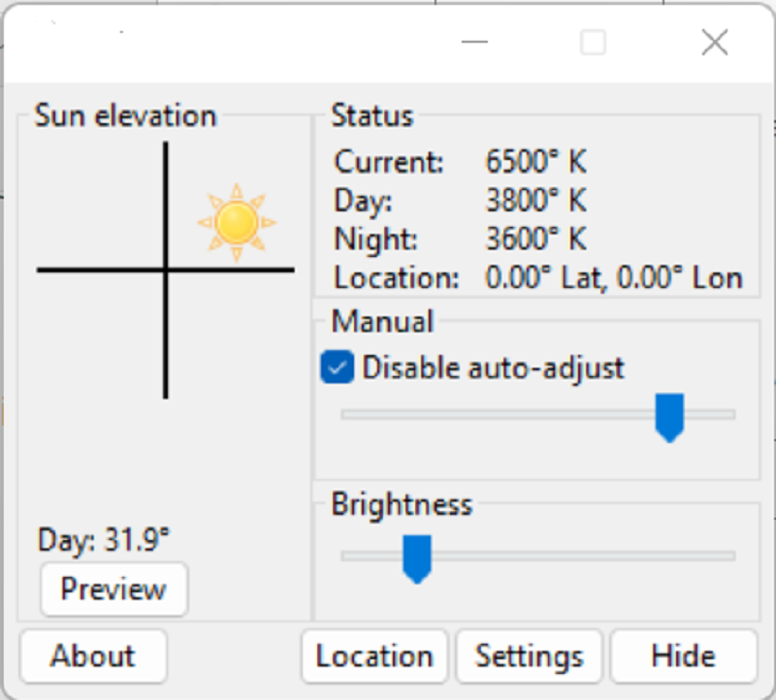Click the Current 6500° K value
Image resolution: width=776 pixels, height=700 pixels.
click(x=536, y=161)
